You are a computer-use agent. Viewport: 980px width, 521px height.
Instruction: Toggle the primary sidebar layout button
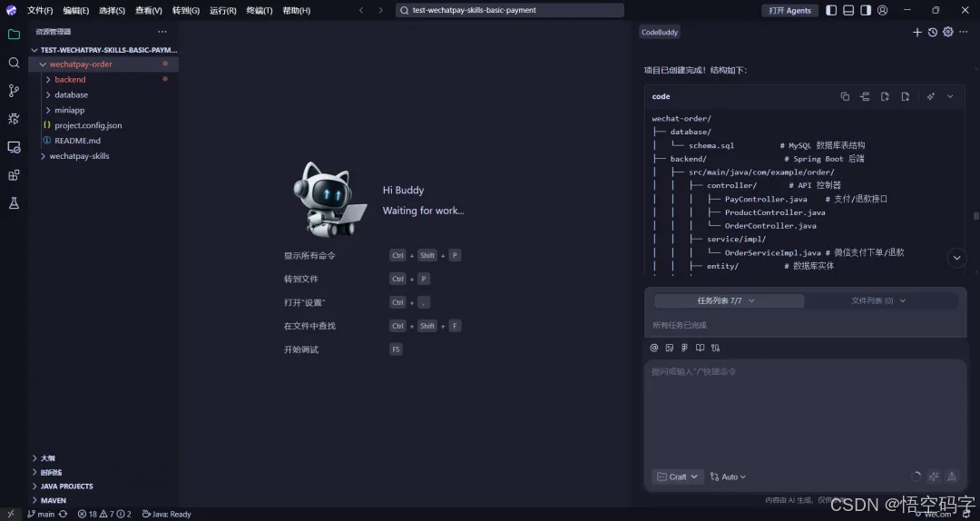coord(831,10)
